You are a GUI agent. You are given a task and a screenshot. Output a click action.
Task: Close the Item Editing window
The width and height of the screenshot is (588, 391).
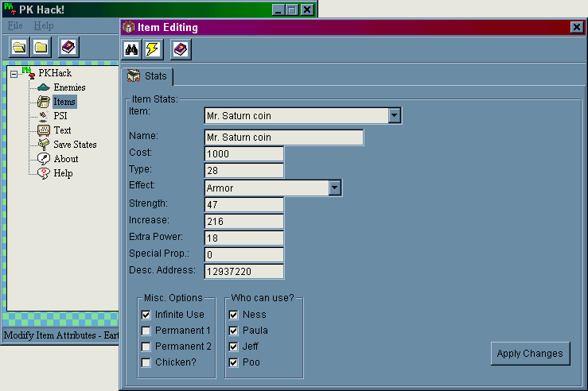coord(577,27)
